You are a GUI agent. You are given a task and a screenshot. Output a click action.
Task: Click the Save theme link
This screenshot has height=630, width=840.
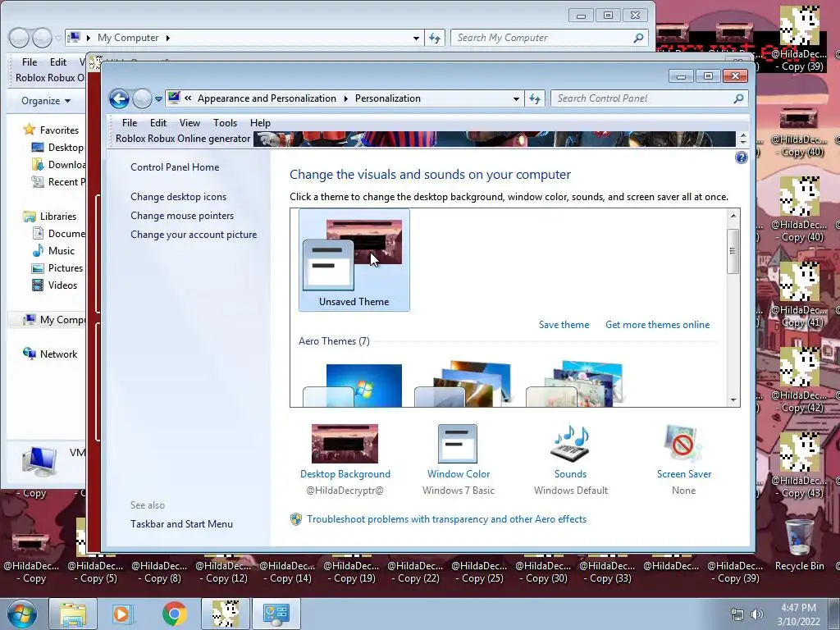click(x=564, y=325)
